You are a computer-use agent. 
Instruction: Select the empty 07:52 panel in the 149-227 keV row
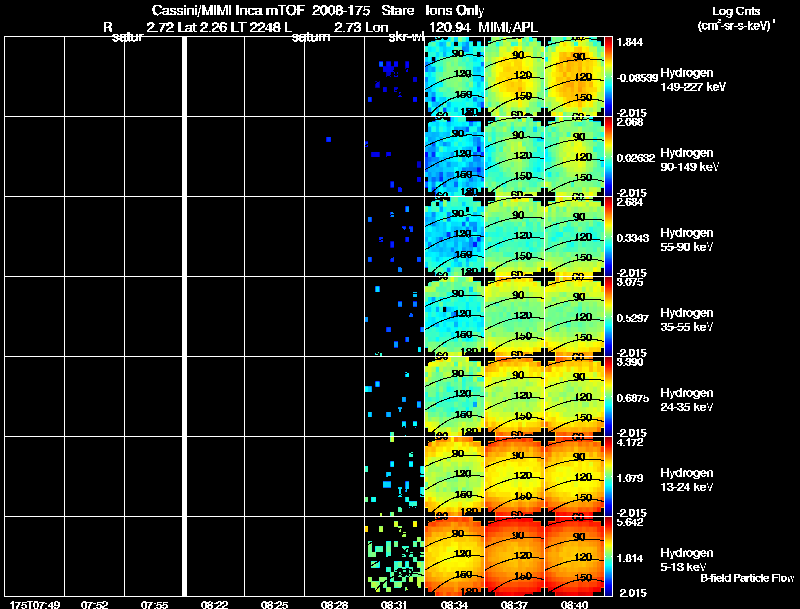click(x=94, y=76)
